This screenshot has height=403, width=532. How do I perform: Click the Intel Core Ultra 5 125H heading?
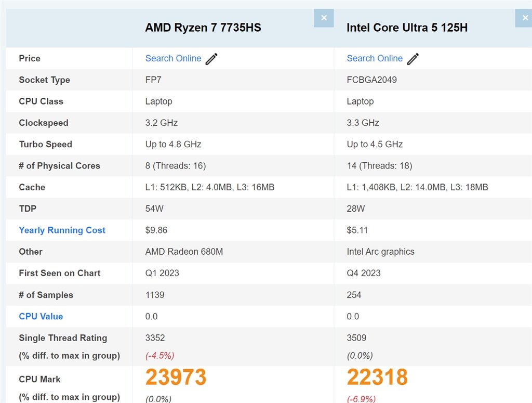[407, 28]
